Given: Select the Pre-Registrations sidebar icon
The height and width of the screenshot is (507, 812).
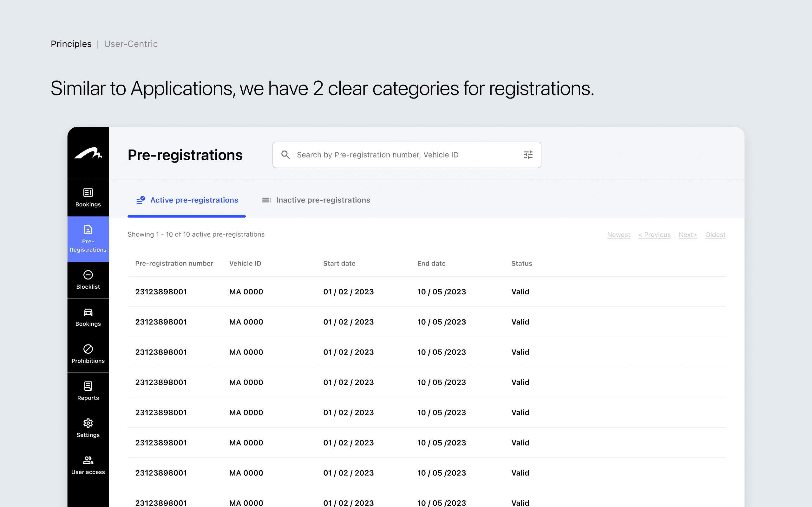Looking at the screenshot, I should 88,238.
